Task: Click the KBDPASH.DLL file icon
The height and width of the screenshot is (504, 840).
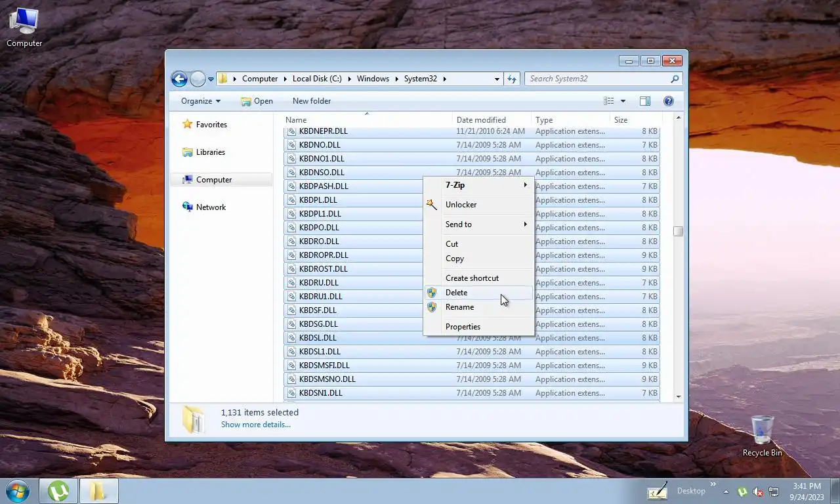Action: coord(292,186)
